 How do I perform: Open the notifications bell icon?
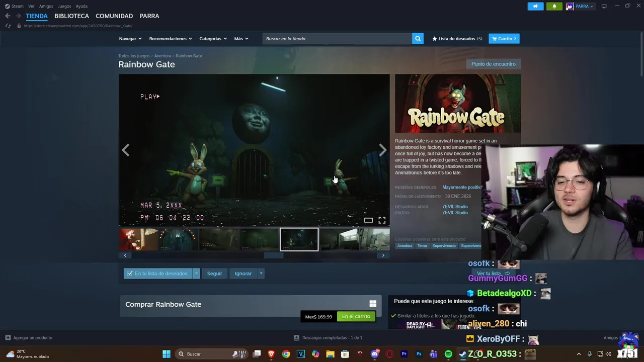554,6
